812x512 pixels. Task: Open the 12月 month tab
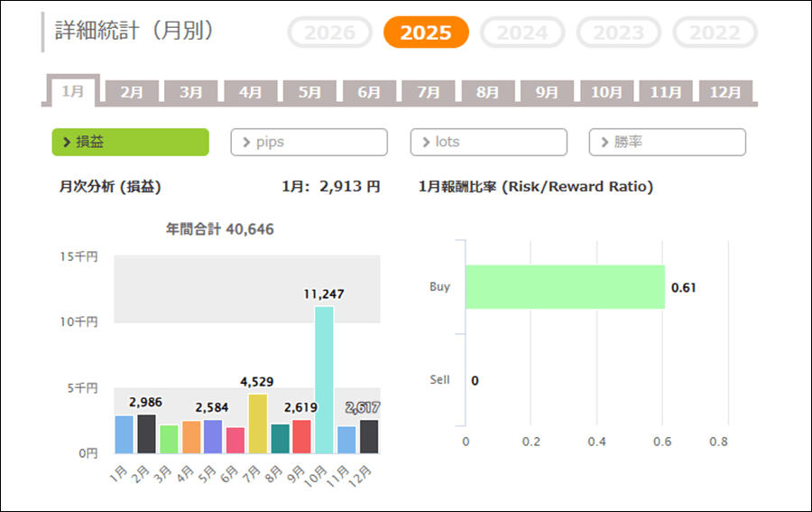[x=725, y=92]
